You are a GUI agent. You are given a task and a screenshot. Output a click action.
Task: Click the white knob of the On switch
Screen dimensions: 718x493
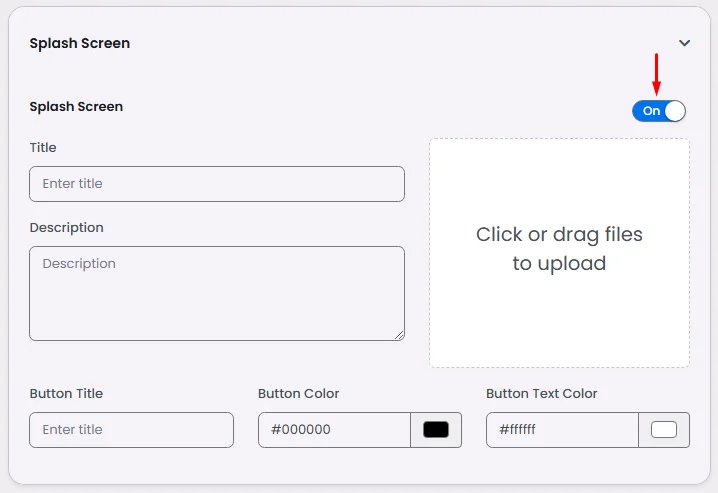pos(675,111)
